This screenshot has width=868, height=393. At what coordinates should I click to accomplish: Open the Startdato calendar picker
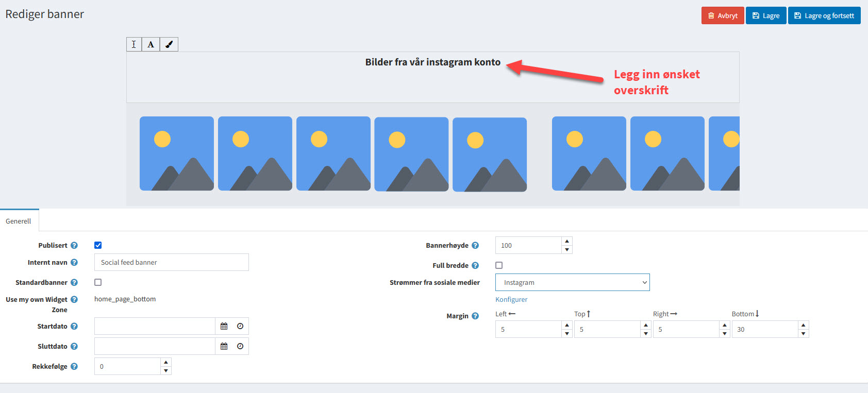(224, 326)
